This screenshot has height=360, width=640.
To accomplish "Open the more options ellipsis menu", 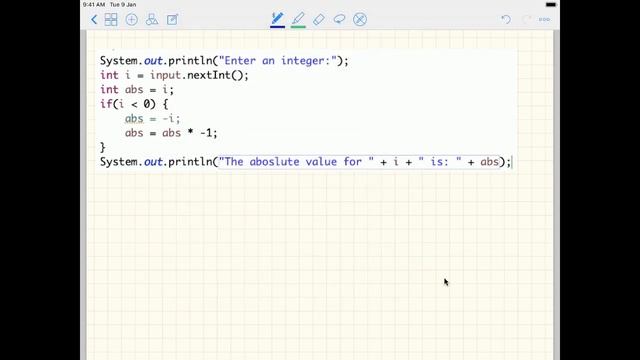I will 544,19.
